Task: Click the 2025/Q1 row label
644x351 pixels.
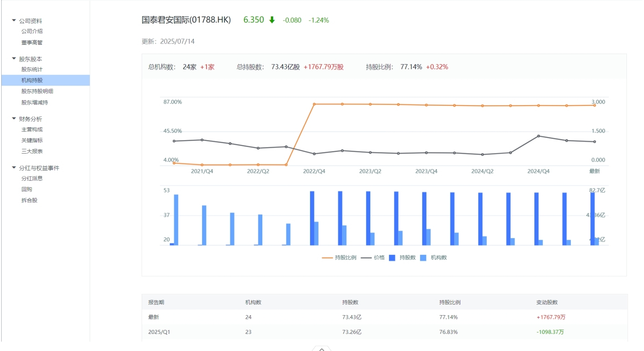Action: pos(159,332)
